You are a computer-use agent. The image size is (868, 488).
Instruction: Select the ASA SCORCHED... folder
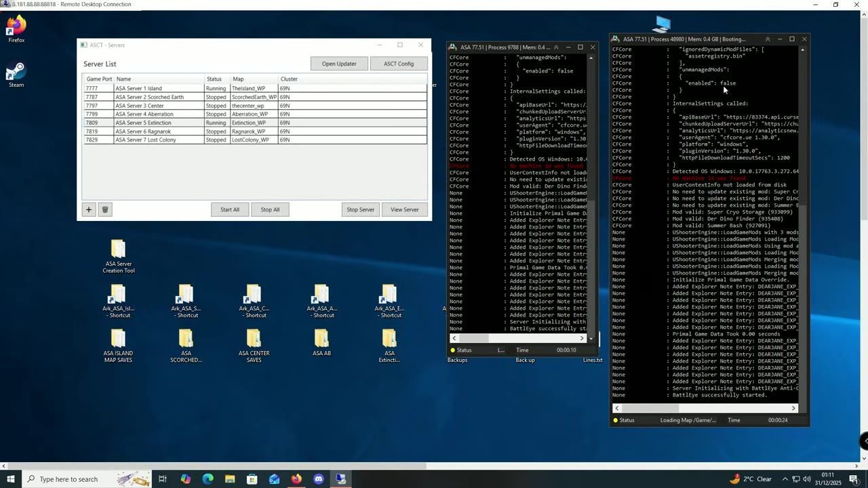pos(186,346)
